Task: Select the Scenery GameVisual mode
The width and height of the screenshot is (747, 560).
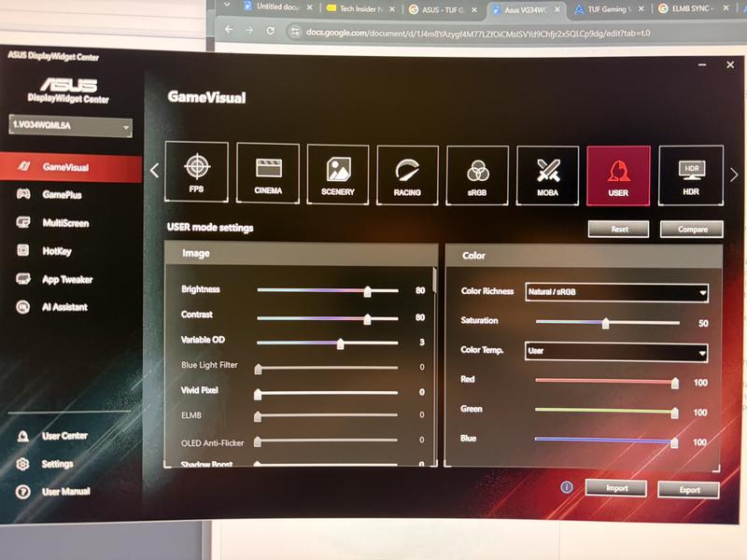Action: pos(338,175)
